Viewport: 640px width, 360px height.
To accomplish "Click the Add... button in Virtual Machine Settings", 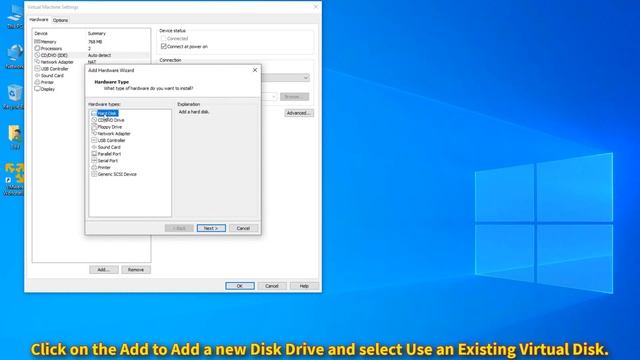I will pos(104,269).
